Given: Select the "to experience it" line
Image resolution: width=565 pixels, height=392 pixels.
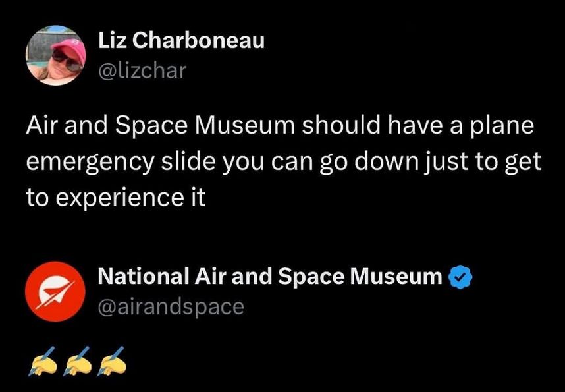Looking at the screenshot, I should [x=115, y=198].
